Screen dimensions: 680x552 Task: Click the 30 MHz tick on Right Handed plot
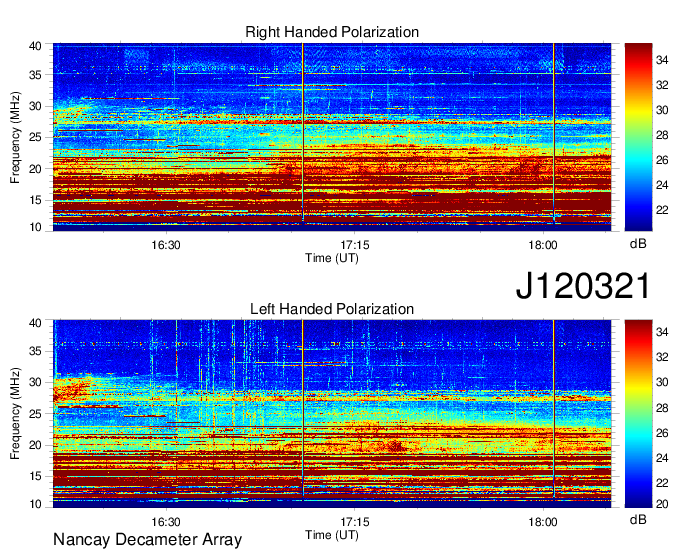[35, 106]
